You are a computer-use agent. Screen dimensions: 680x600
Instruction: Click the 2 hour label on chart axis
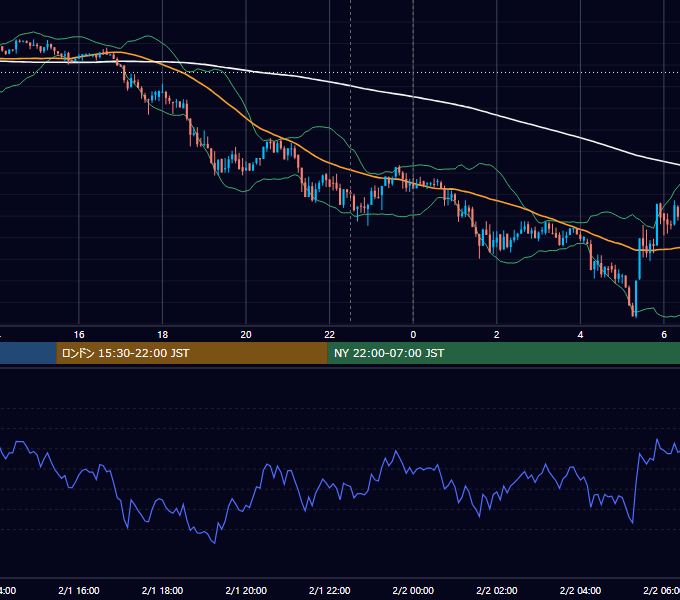[497, 335]
